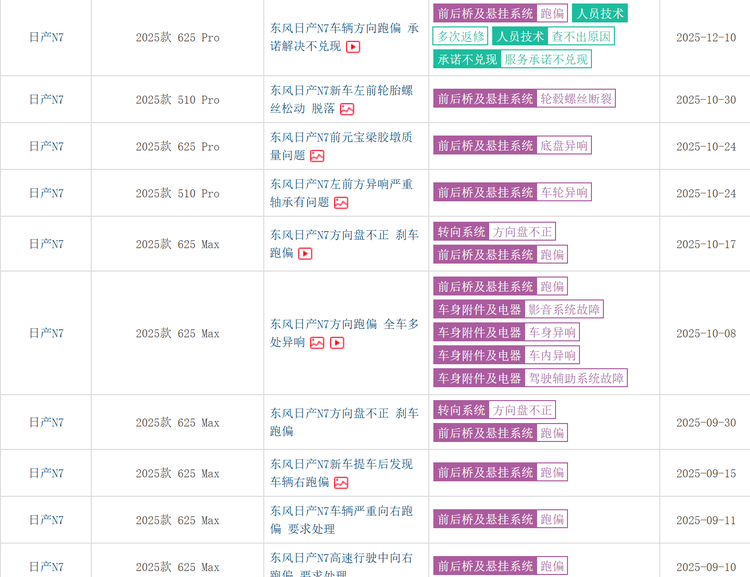The height and width of the screenshot is (577, 750).
Task: Select the 服务承诺不兑现 tag
Action: tap(546, 59)
